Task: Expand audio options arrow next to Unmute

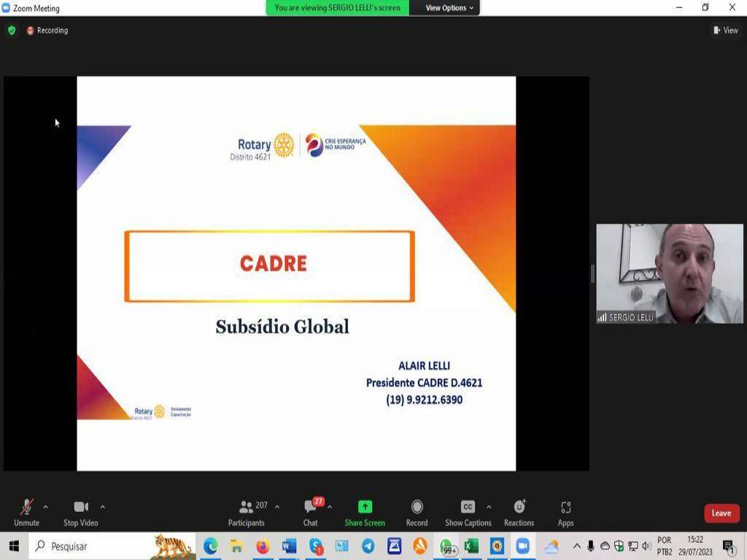Action: pos(45,507)
